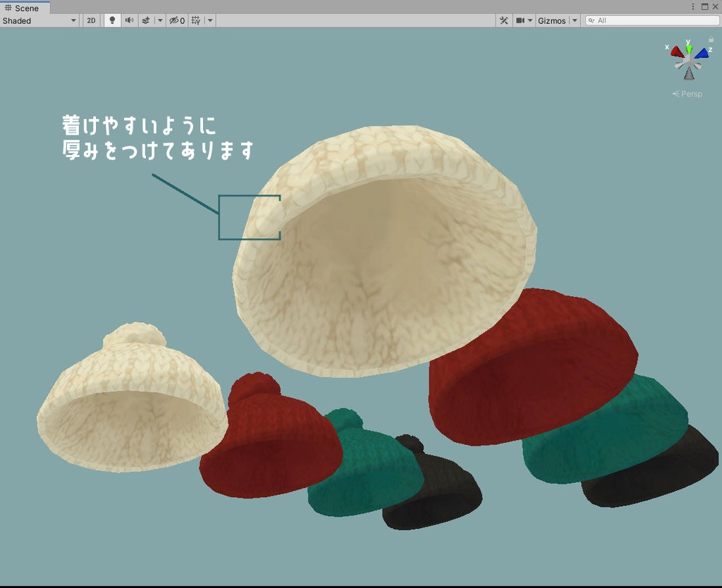This screenshot has width=722, height=588.
Task: Click the scene visibility eye icon
Action: pos(173,20)
